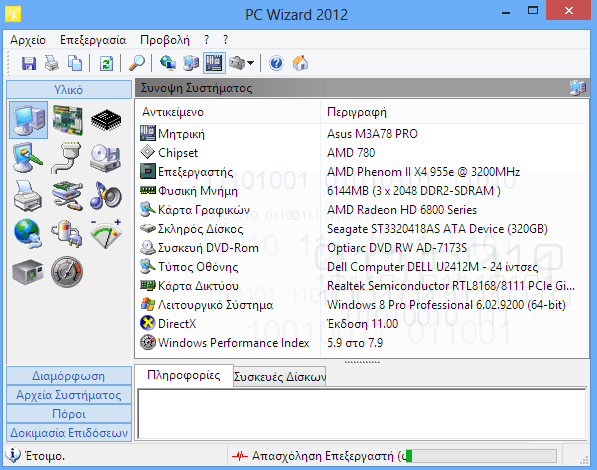Click the Asus M3A78 PRO value
Viewport: 597px width, 470px height.
(x=372, y=134)
